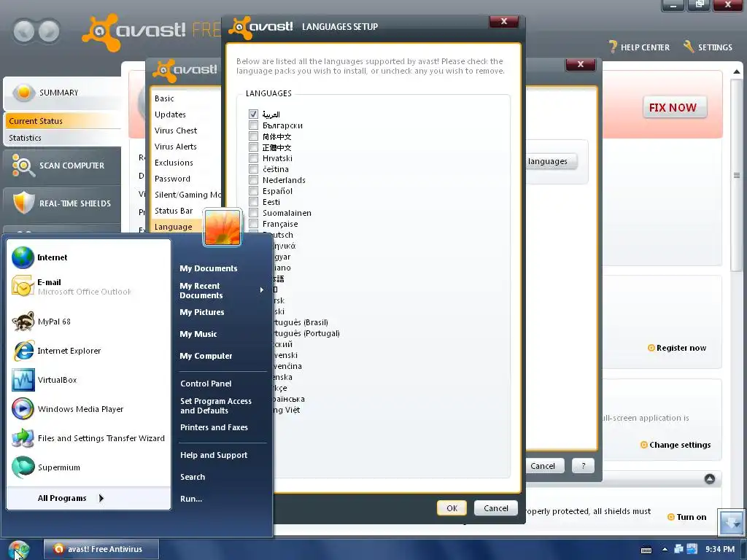Click the user picture flower thumbnail
The height and width of the screenshot is (560, 747).
pyautogui.click(x=222, y=228)
